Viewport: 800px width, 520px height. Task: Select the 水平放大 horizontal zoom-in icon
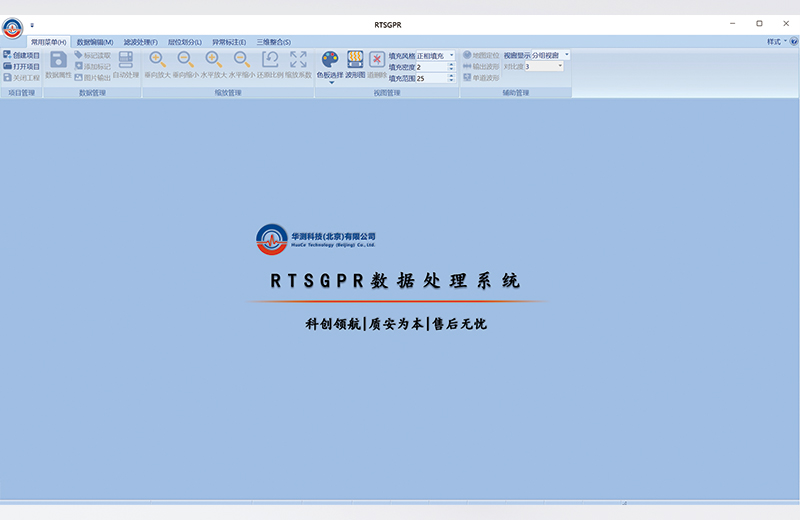coord(214,60)
